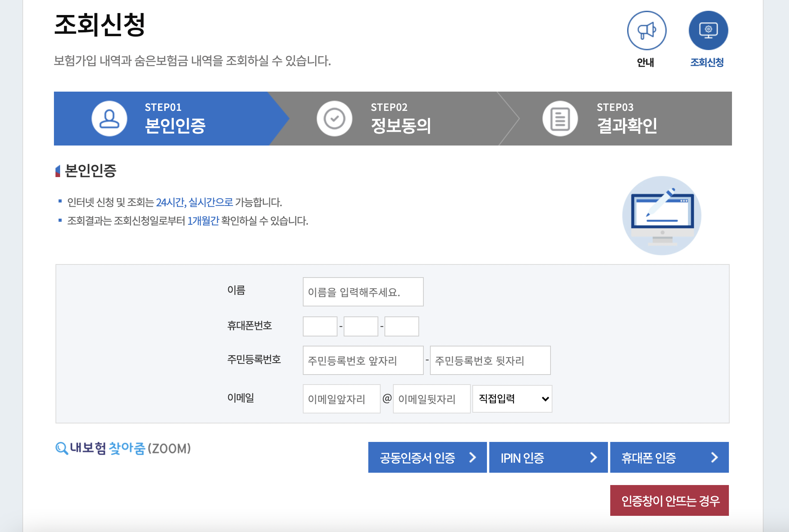
Task: Click the 공동인증서 인증 button
Action: pos(427,457)
